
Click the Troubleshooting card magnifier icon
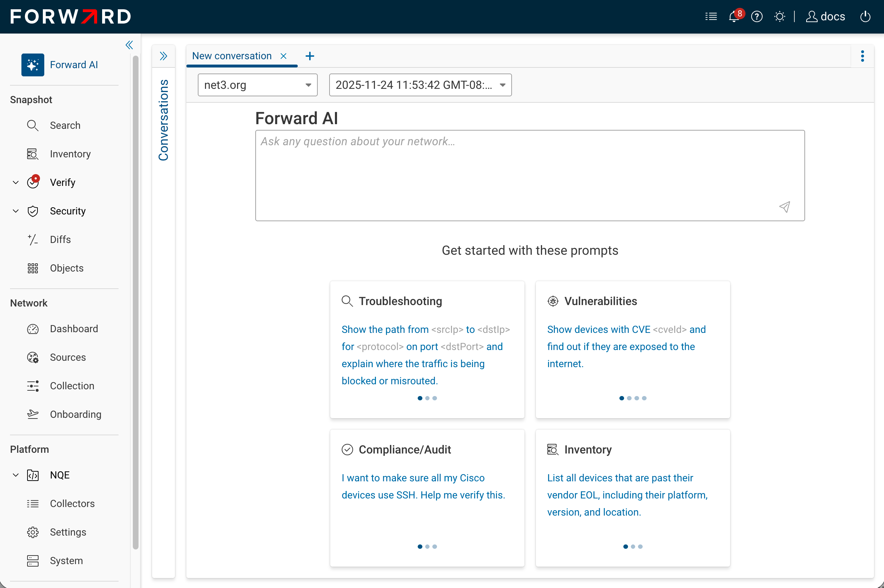coord(347,301)
